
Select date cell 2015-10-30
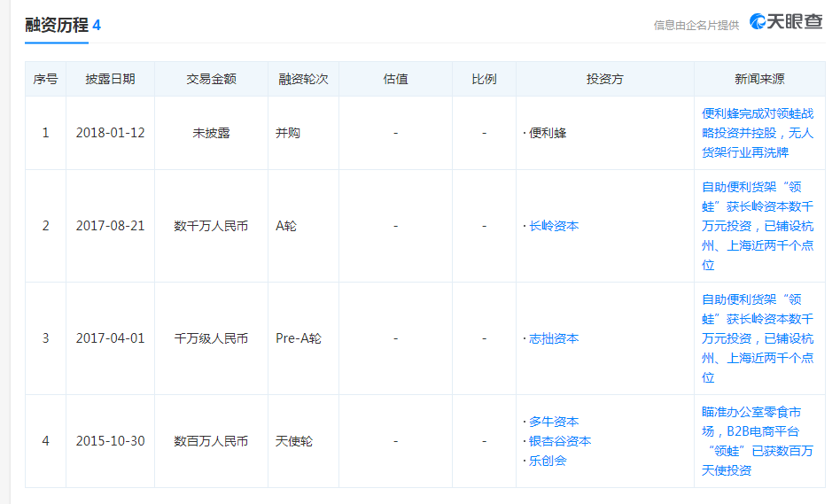click(x=111, y=441)
